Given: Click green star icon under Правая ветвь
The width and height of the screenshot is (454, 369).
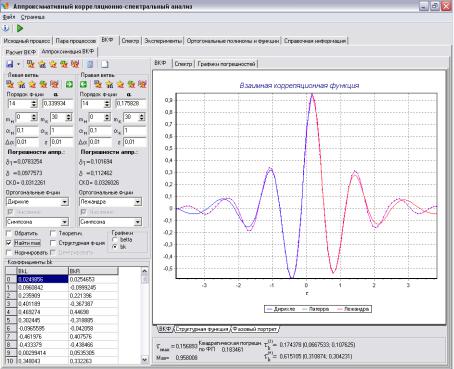Looking at the screenshot, I should (x=131, y=84).
